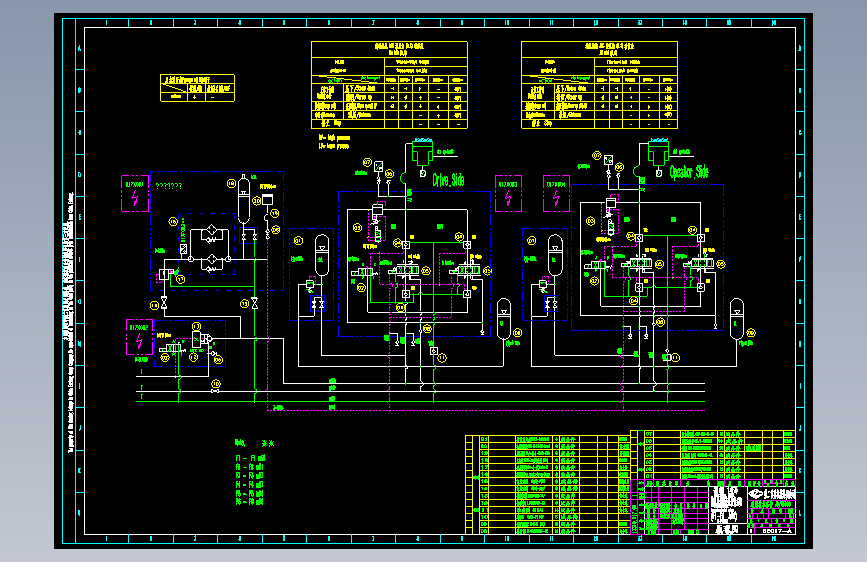The width and height of the screenshot is (867, 562).
Task: Click balloon 17 in the pump unit
Action: (x=180, y=279)
